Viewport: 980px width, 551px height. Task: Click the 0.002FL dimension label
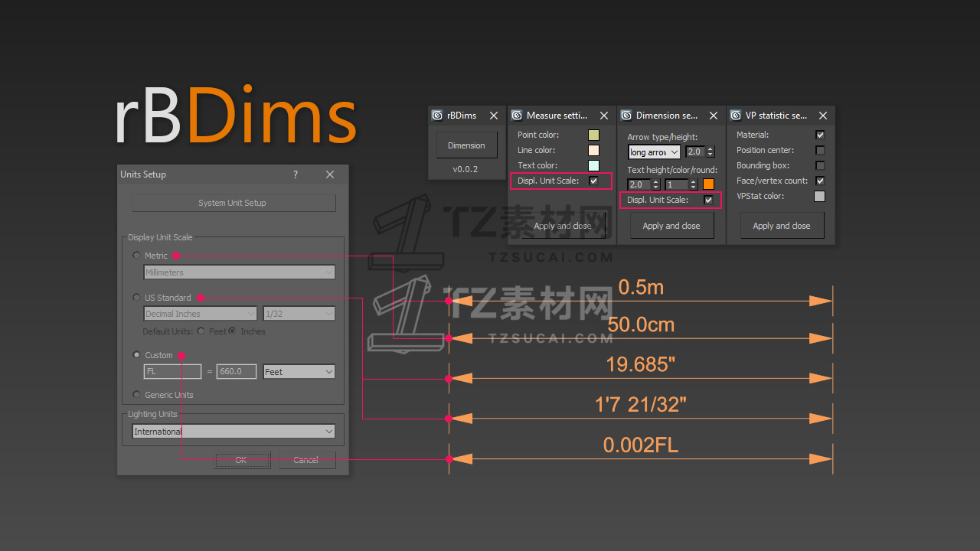tap(641, 445)
